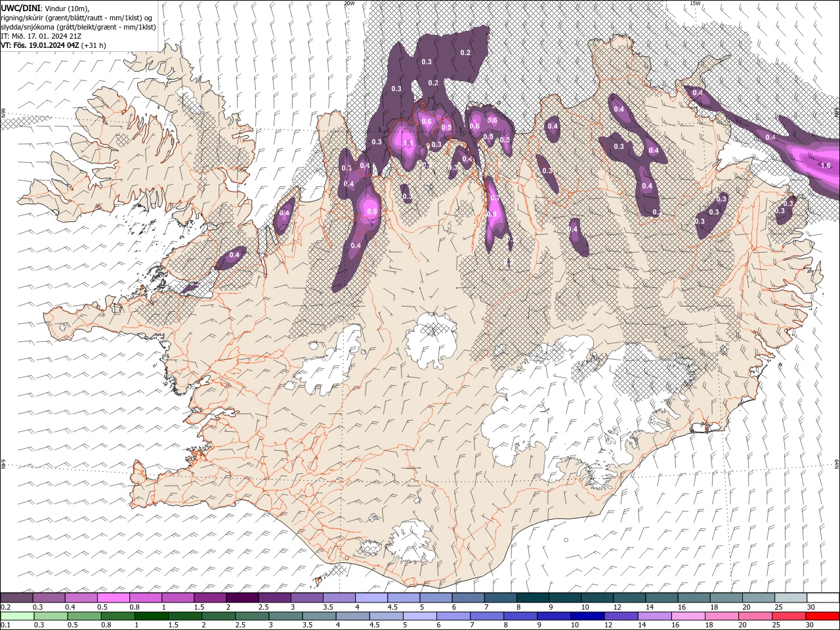Pick the first upper legend swatch above 0.2
Screen dimensions: 840x630
[17, 598]
